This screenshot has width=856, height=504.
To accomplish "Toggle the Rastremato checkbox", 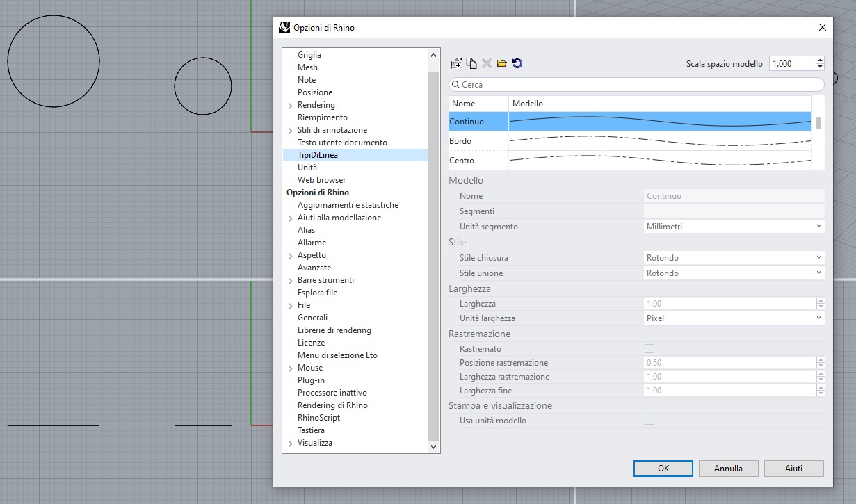I will pyautogui.click(x=649, y=348).
